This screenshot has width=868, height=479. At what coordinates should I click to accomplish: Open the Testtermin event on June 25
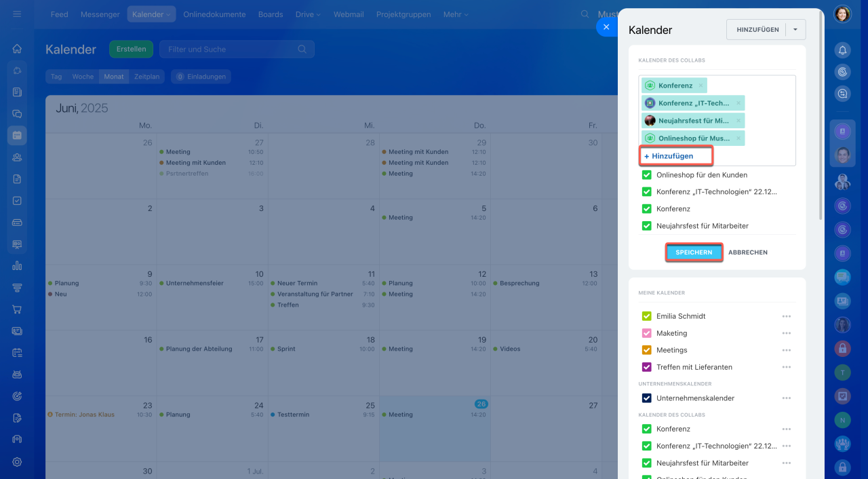coord(293,415)
